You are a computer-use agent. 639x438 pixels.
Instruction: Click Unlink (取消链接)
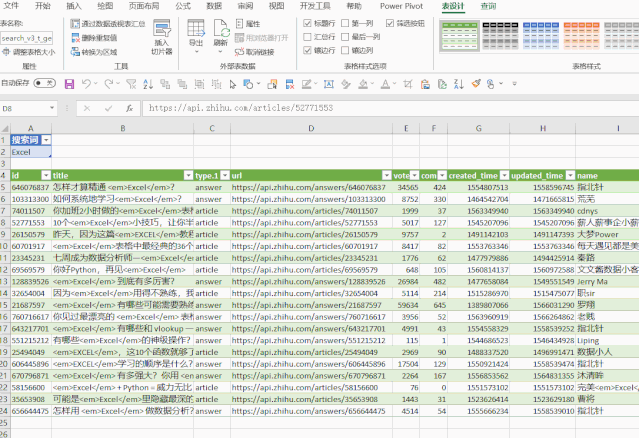(x=254, y=52)
